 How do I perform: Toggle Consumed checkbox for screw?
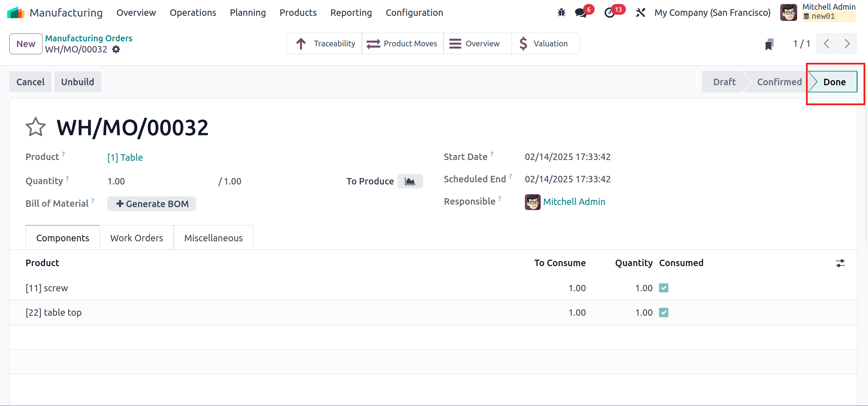pyautogui.click(x=663, y=288)
